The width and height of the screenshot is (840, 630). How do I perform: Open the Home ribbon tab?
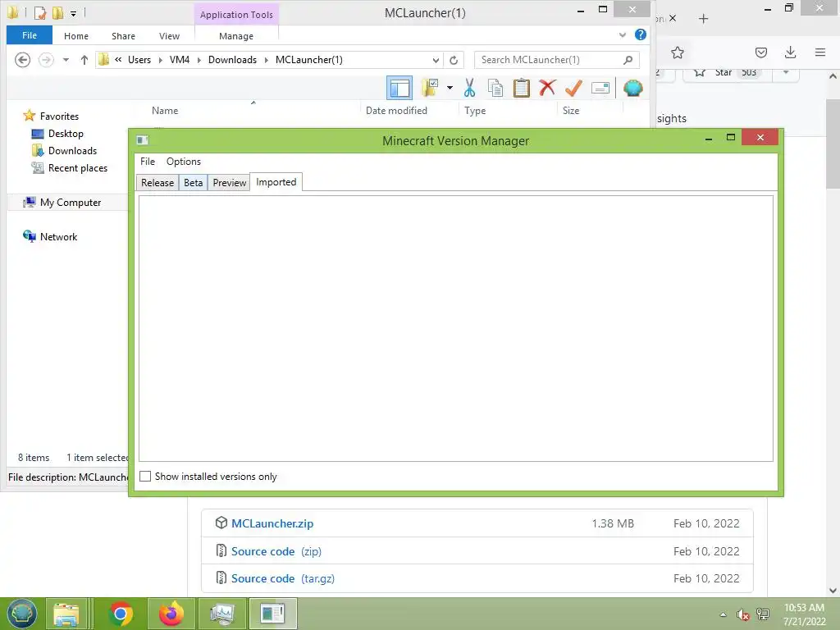pos(76,36)
